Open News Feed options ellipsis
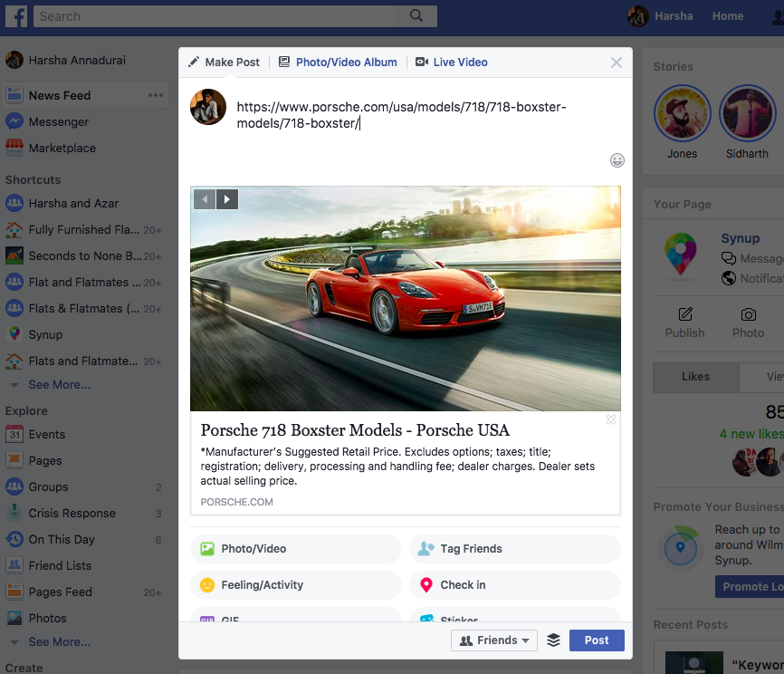This screenshot has width=784, height=674. pos(156,95)
